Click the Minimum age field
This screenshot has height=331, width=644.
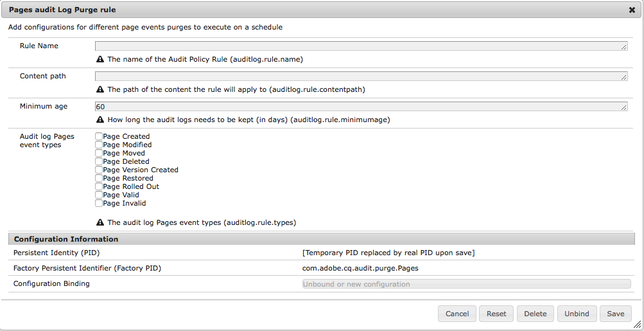point(361,106)
